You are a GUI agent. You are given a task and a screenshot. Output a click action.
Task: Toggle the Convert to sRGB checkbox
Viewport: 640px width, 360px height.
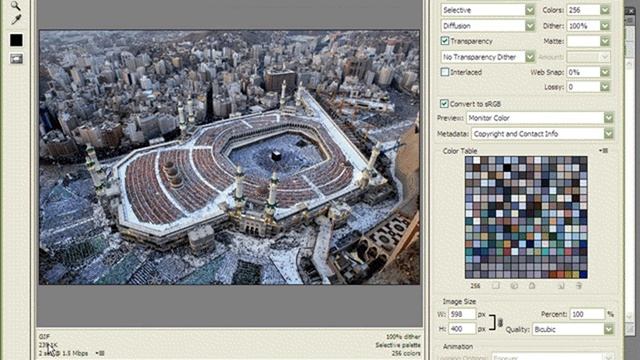444,104
